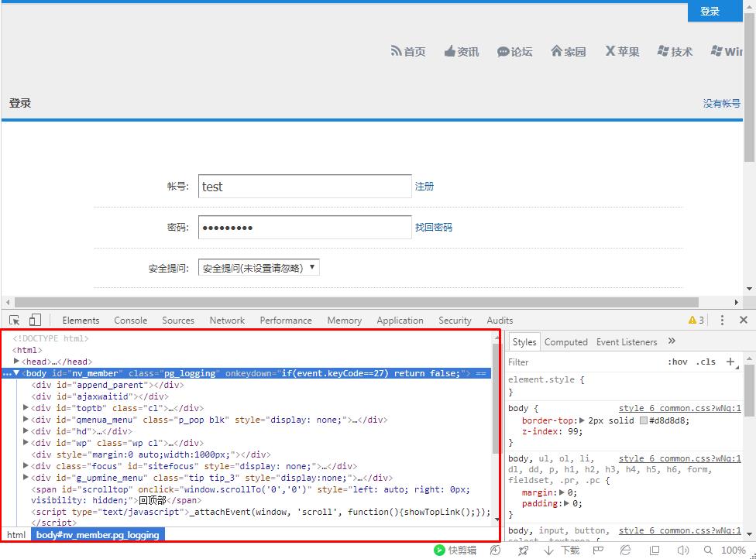Click the warnings count triangle icon

[x=692, y=321]
